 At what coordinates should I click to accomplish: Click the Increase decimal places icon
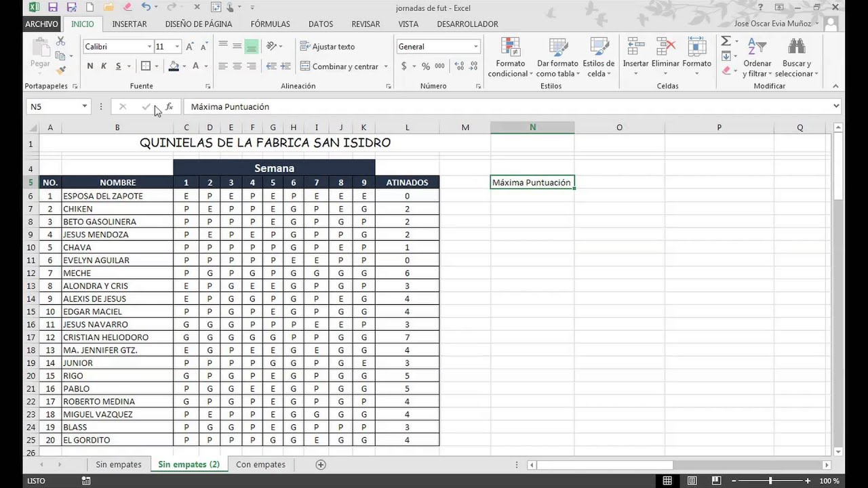pyautogui.click(x=459, y=66)
